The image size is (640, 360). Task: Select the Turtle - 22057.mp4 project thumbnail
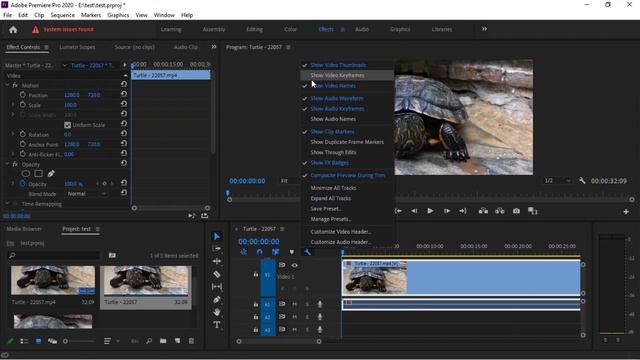pos(53,280)
